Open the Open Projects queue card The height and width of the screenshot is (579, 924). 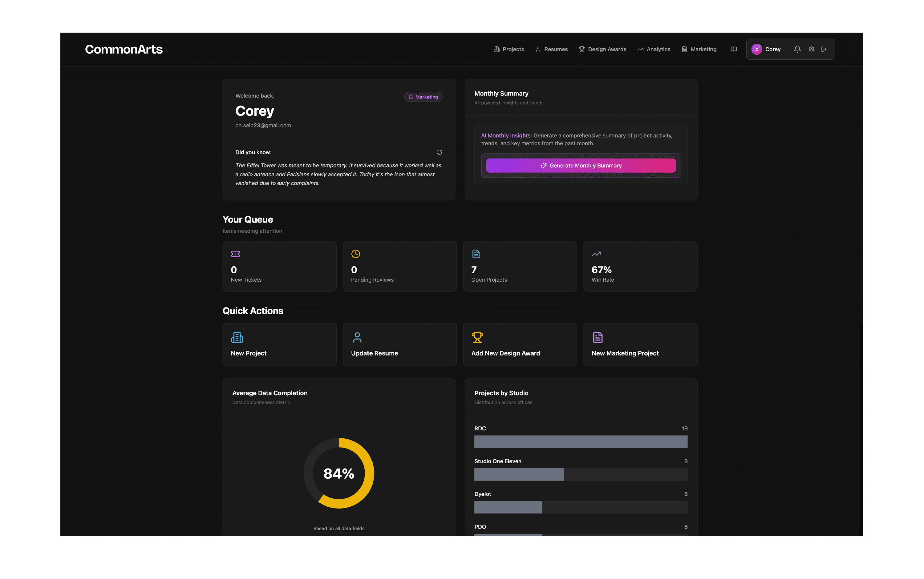click(x=520, y=266)
